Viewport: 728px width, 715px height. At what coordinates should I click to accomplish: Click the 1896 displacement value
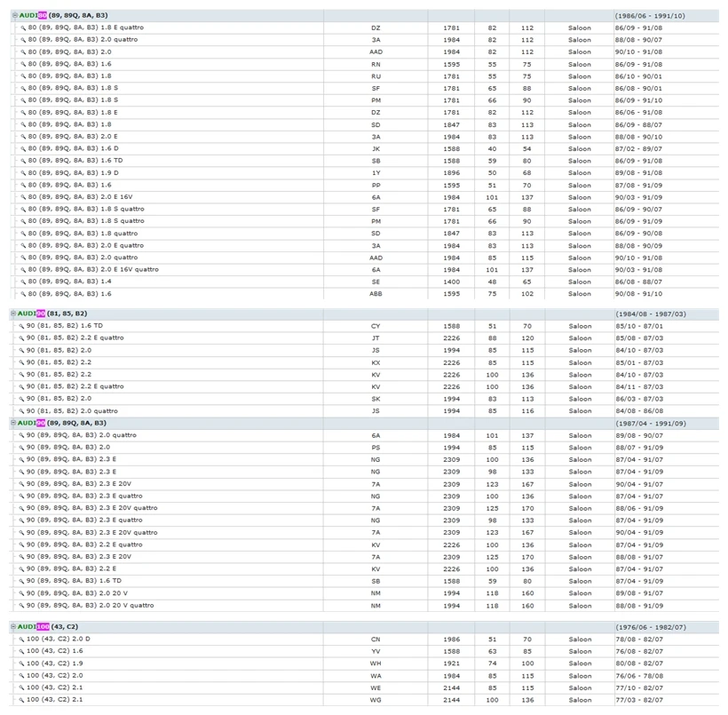pyautogui.click(x=451, y=173)
